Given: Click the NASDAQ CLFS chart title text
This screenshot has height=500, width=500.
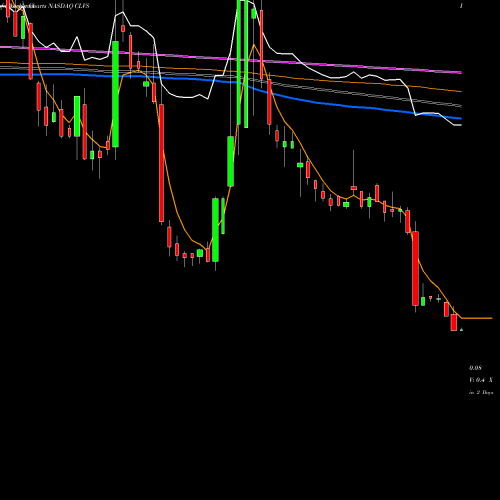Looking at the screenshot, I should (x=69, y=6).
